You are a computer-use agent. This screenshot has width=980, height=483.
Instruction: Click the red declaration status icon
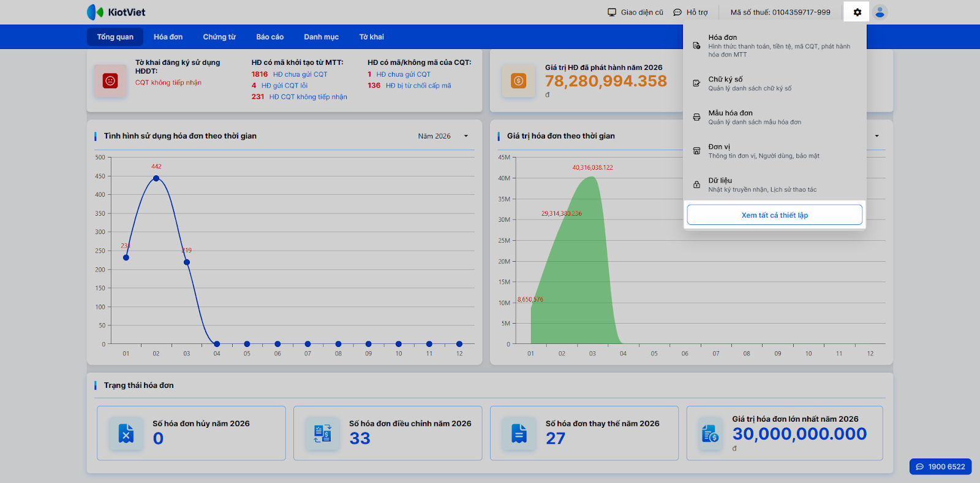click(x=110, y=81)
